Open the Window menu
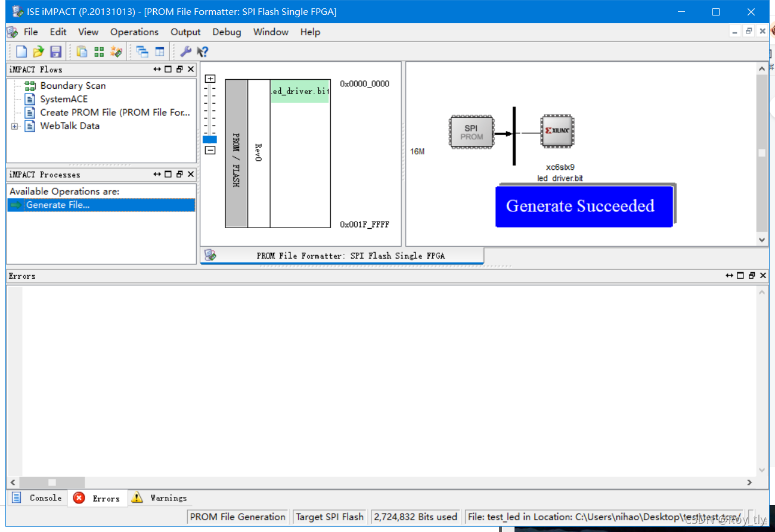 271,32
